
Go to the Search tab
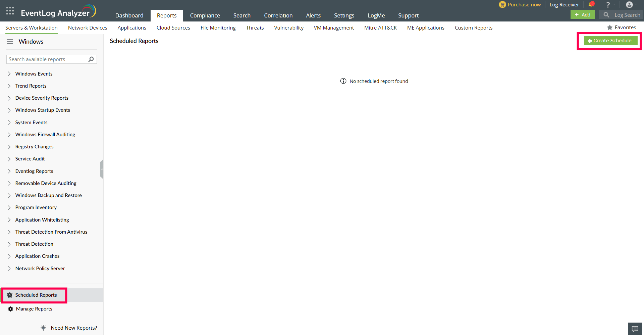click(242, 15)
